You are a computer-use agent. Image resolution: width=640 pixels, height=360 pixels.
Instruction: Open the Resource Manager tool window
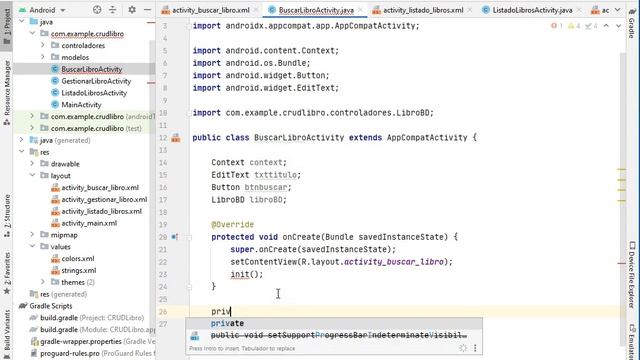click(7, 93)
